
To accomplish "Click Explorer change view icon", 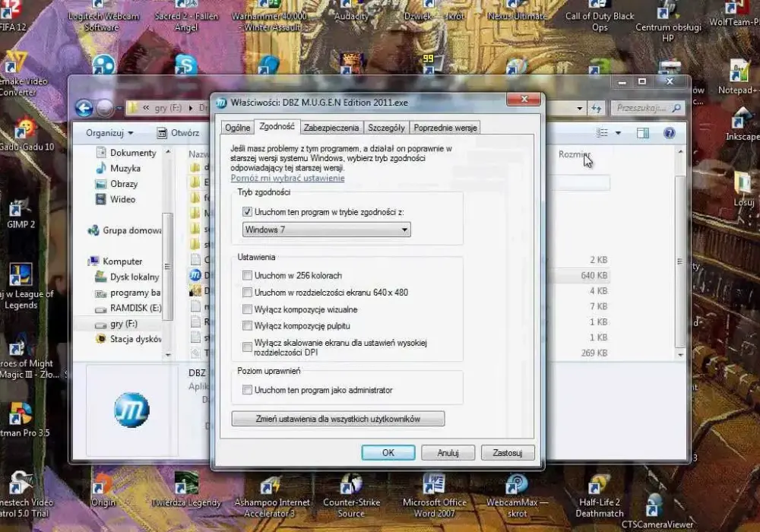I will pos(601,133).
